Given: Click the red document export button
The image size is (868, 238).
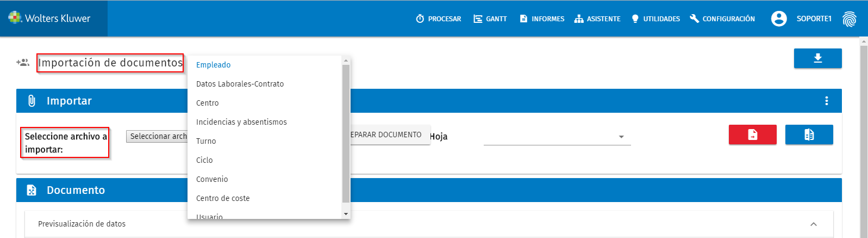Looking at the screenshot, I should click(x=752, y=135).
